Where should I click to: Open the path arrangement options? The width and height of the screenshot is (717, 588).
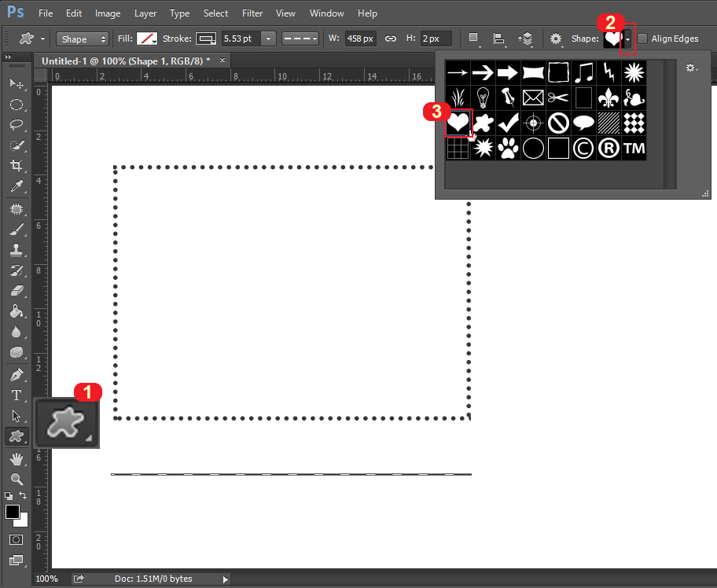point(526,39)
